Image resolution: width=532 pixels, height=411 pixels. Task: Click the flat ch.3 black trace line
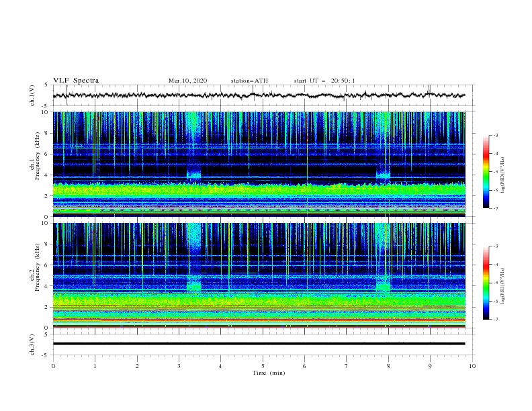pos(259,344)
